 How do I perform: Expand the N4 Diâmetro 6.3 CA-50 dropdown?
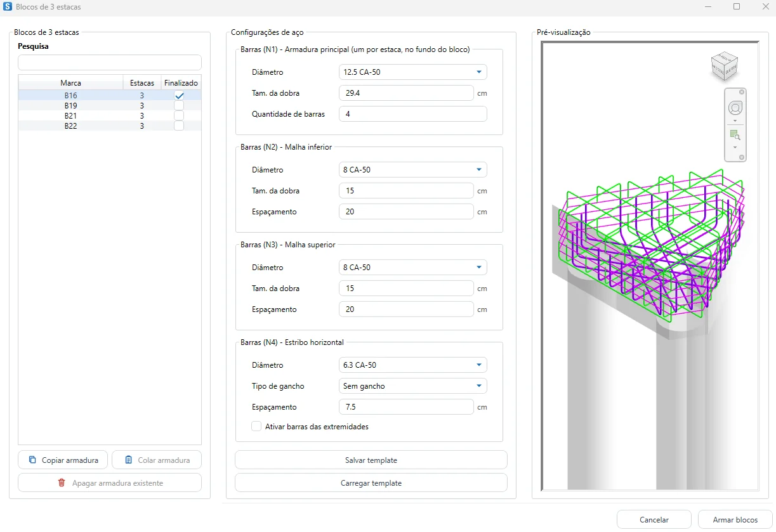point(413,365)
